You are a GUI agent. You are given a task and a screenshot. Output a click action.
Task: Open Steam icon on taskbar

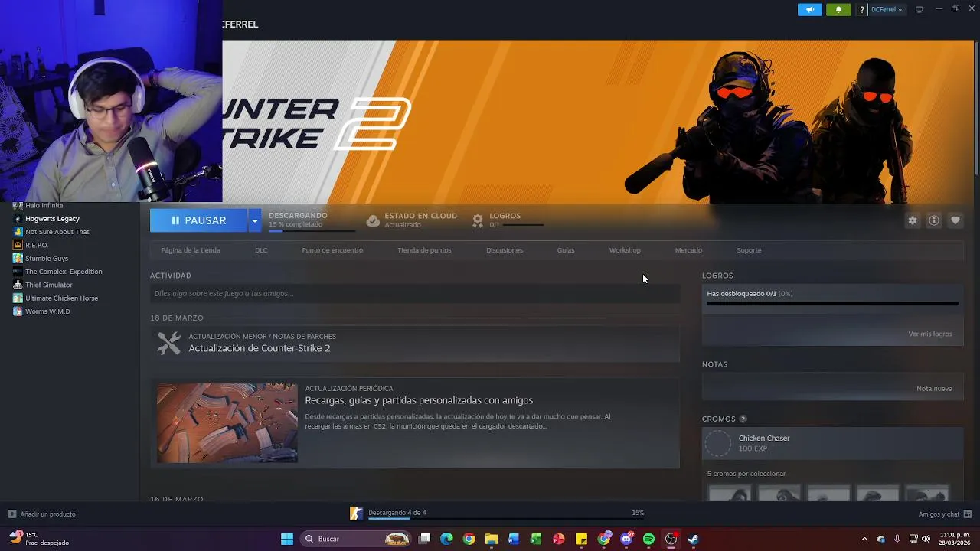(693, 539)
